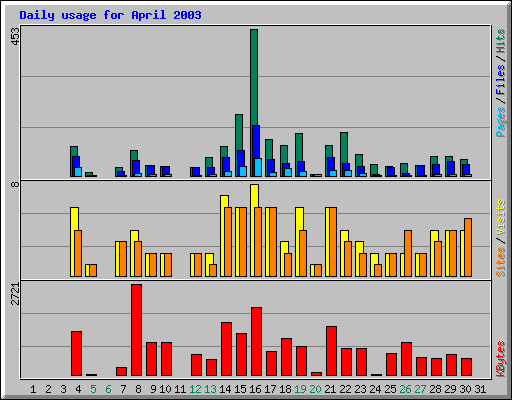
Task: Click the 'Daily usage for April 2003' title
Action: [110, 15]
